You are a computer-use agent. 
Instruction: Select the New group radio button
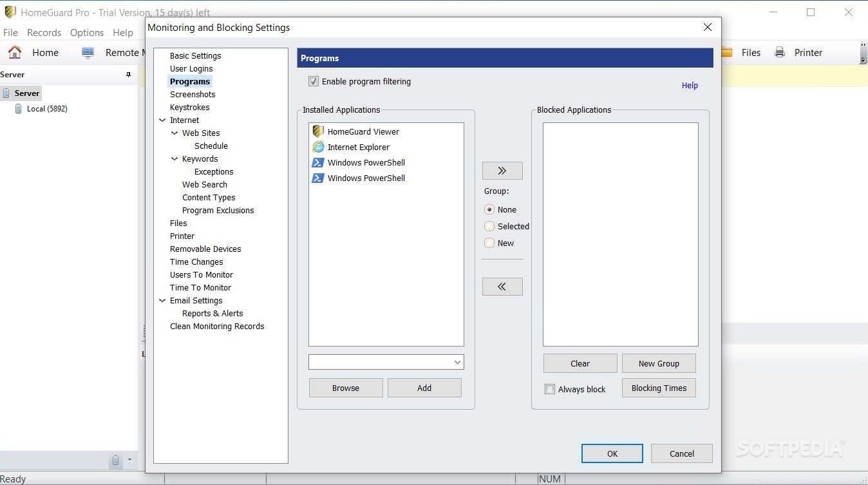tap(489, 243)
